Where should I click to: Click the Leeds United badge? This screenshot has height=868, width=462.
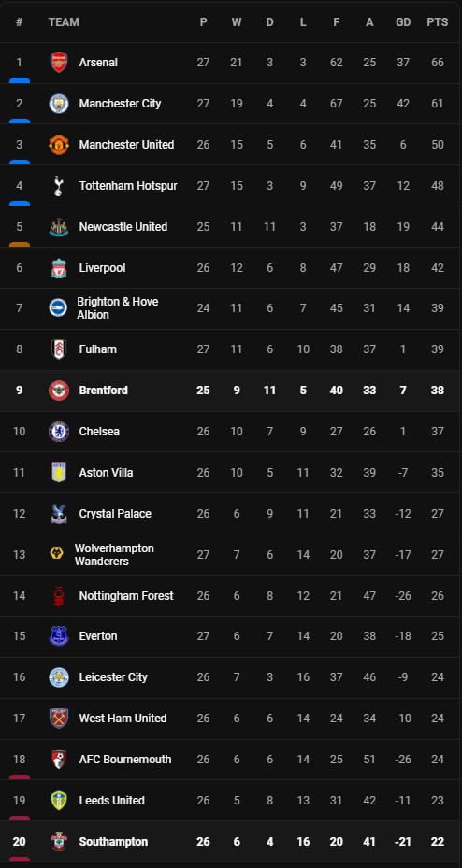(58, 801)
